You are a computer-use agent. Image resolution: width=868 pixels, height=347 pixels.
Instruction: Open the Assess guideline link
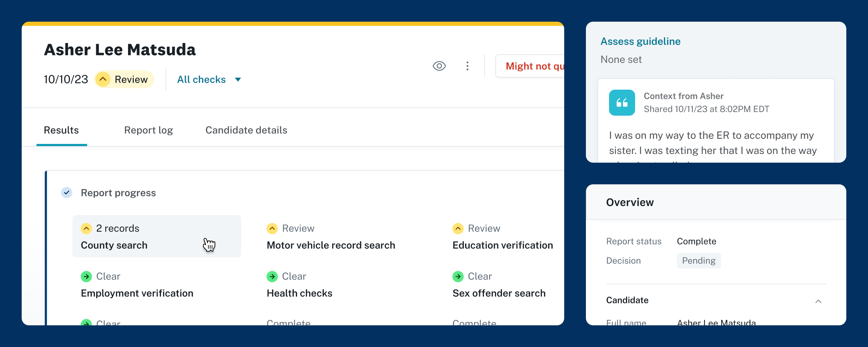640,42
